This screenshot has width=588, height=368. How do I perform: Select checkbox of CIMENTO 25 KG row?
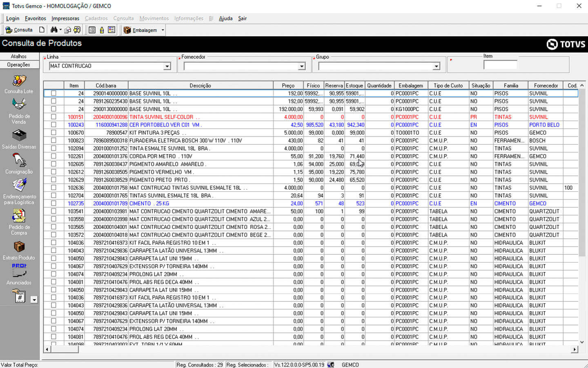pyautogui.click(x=53, y=203)
